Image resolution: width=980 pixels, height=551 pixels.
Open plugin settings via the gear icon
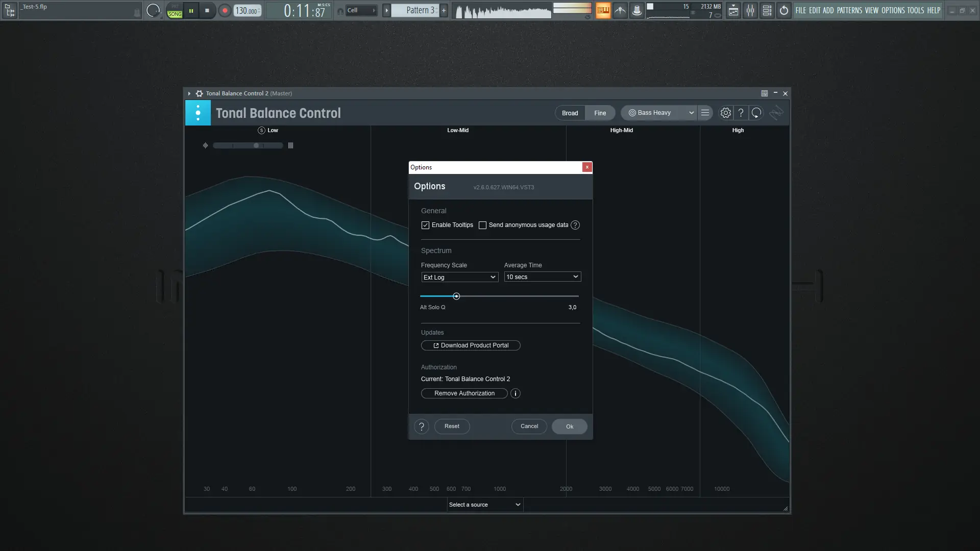725,113
